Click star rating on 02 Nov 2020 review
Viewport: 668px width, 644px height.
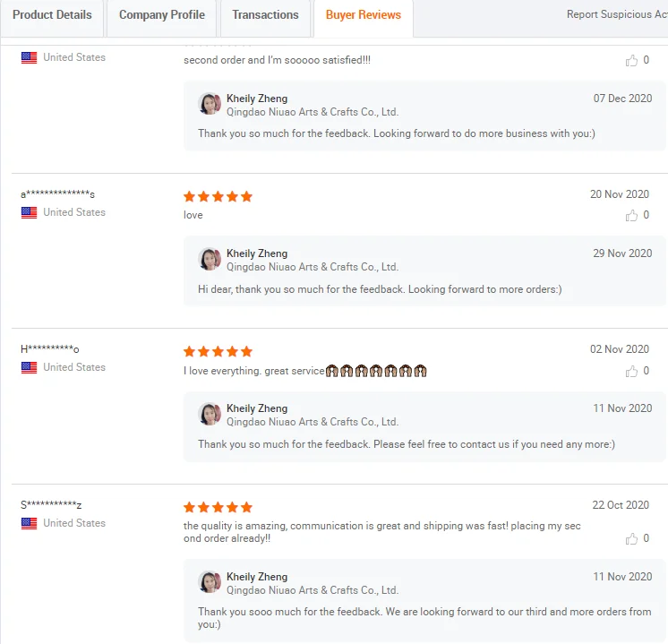click(x=218, y=351)
